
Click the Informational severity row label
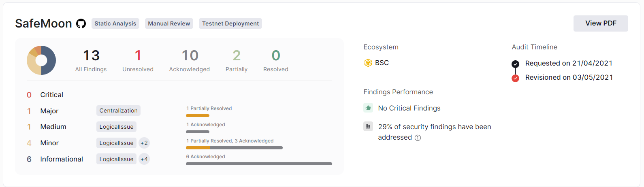point(62,159)
